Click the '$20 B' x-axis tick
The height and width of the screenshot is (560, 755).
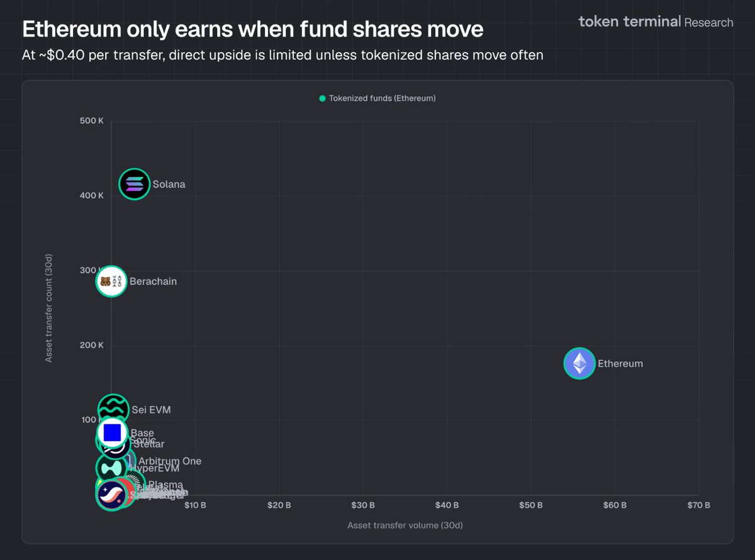(x=279, y=505)
